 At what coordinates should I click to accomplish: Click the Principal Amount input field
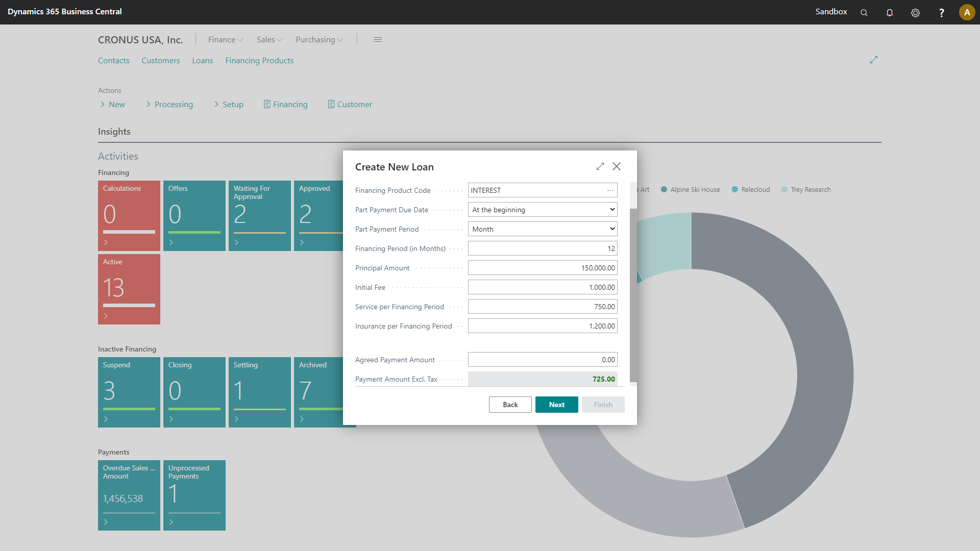click(x=542, y=268)
